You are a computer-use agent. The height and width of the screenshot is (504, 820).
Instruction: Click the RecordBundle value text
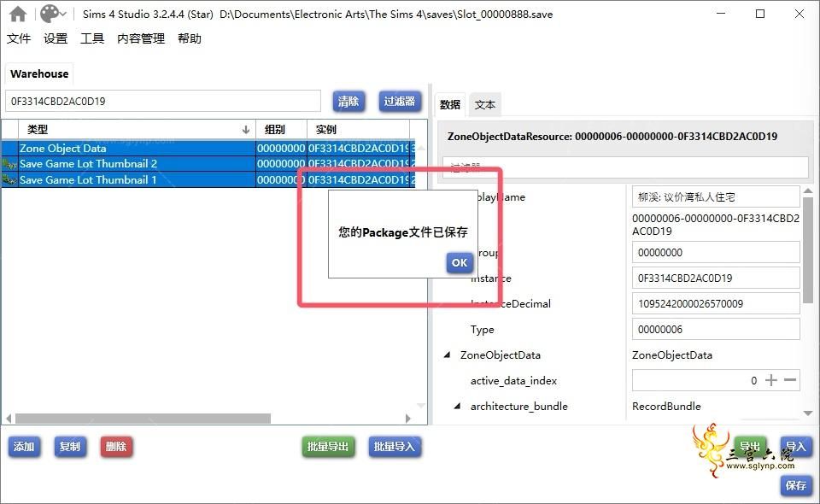(666, 407)
